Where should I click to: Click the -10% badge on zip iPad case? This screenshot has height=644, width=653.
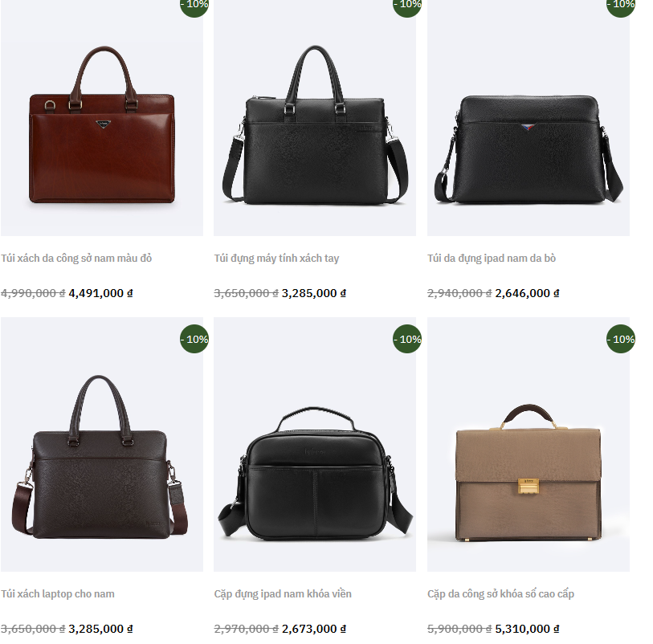click(408, 339)
